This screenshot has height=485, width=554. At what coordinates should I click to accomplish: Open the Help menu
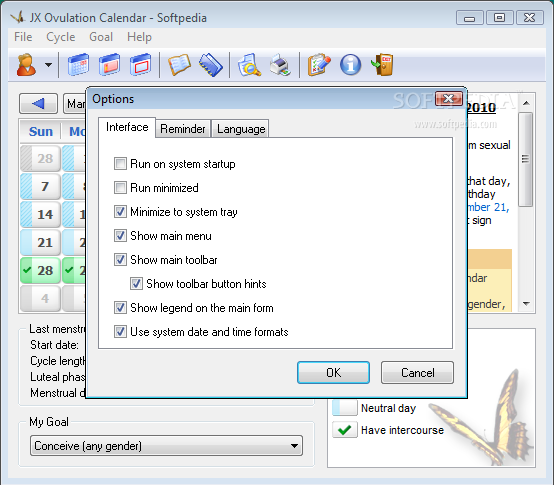pyautogui.click(x=139, y=37)
